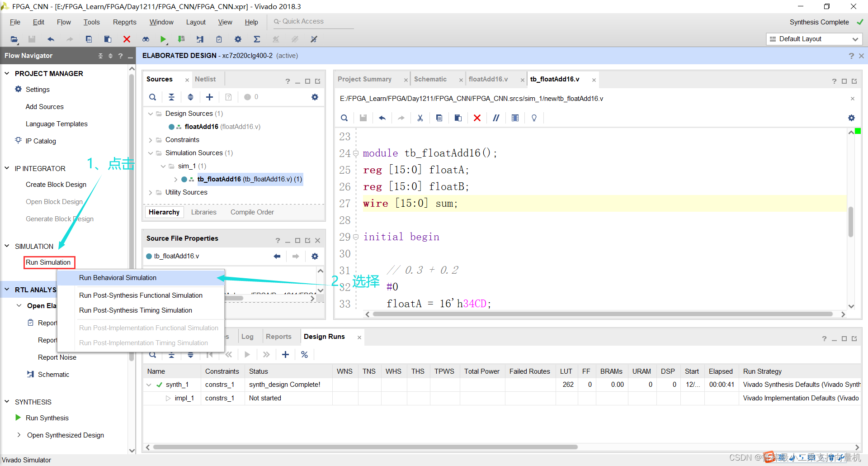Click Language Templates link
Screen dimensions: 868x466
57,124
